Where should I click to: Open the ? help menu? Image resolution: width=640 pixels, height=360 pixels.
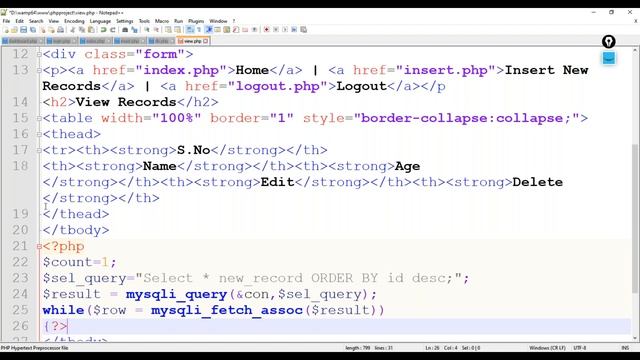tap(234, 21)
